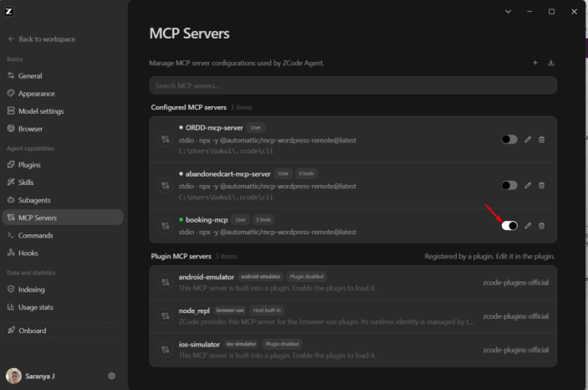
Task: Enable the abandonedcart-mcp-server toggle
Action: pyautogui.click(x=509, y=185)
